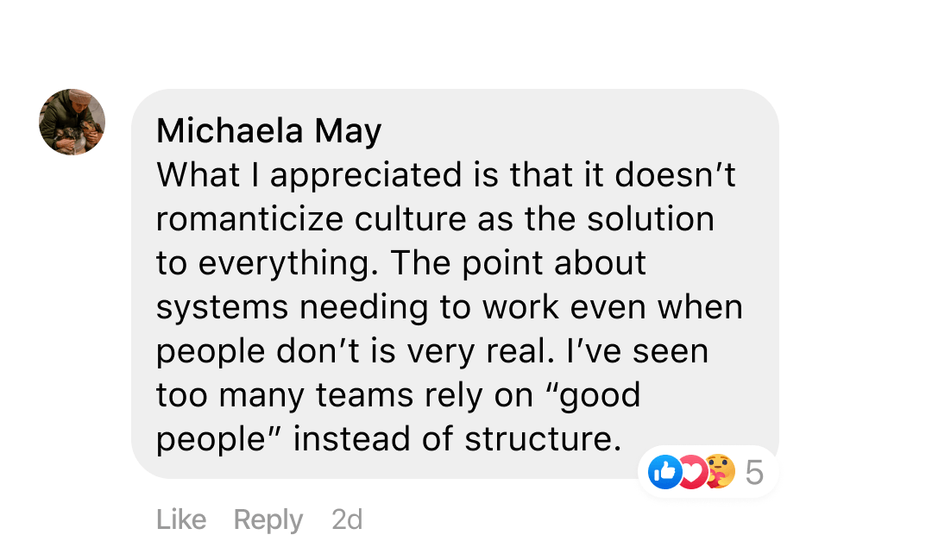The height and width of the screenshot is (560, 932).
Task: Open the Michaela May profile name link
Action: pos(268,131)
